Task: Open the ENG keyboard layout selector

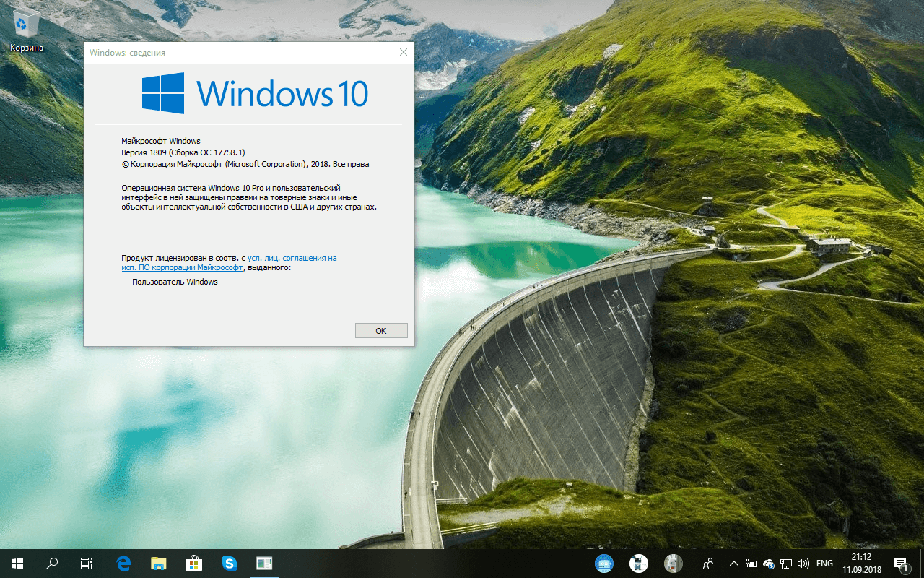Action: [824, 563]
